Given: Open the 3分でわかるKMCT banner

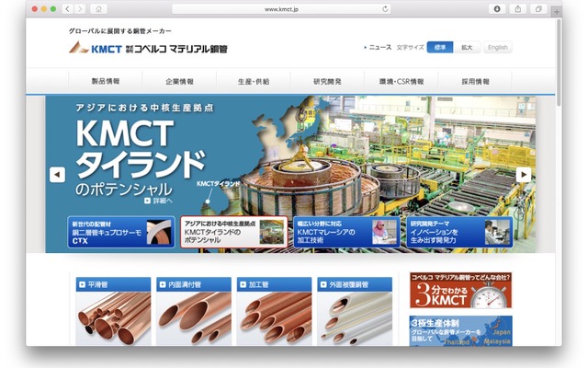Looking at the screenshot, I should [461, 291].
